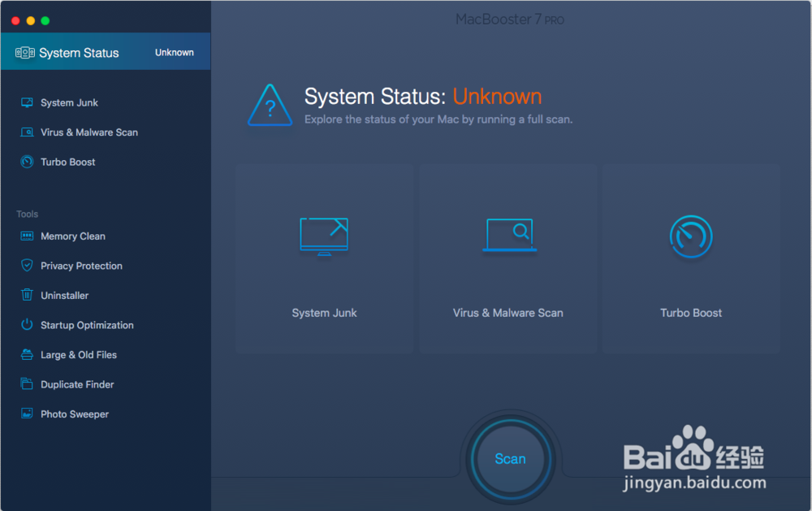812x511 pixels.
Task: Click the Turbo Boost card label
Action: [691, 313]
